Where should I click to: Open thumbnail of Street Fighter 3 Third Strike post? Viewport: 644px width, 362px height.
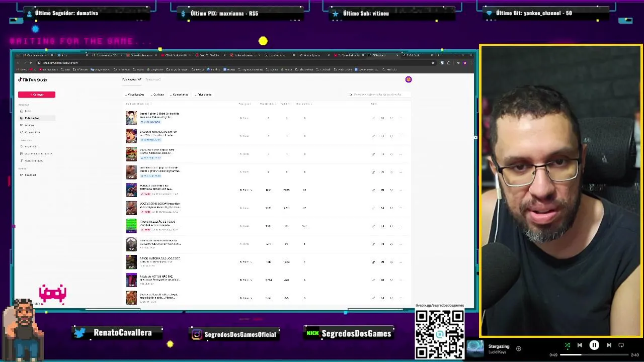(x=131, y=118)
